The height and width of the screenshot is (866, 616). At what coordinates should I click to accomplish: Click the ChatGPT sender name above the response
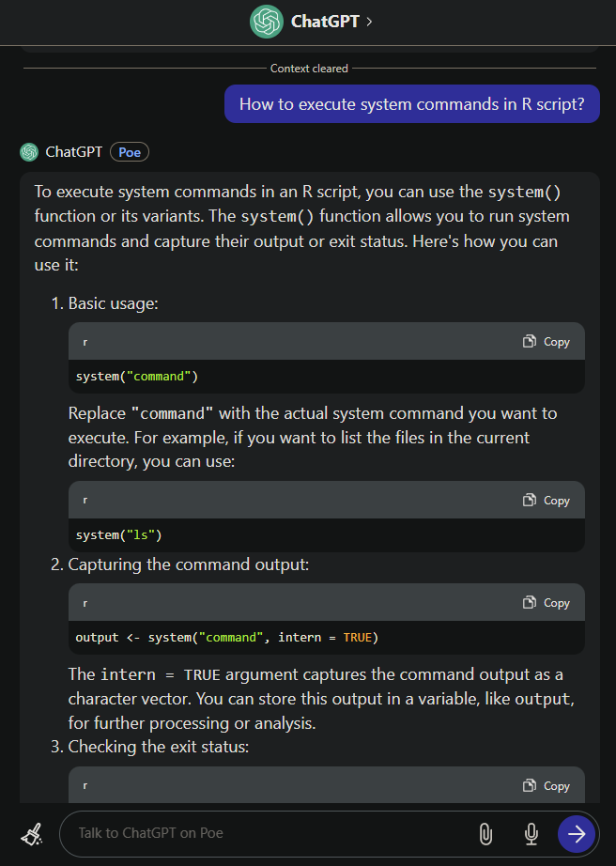pos(74,152)
